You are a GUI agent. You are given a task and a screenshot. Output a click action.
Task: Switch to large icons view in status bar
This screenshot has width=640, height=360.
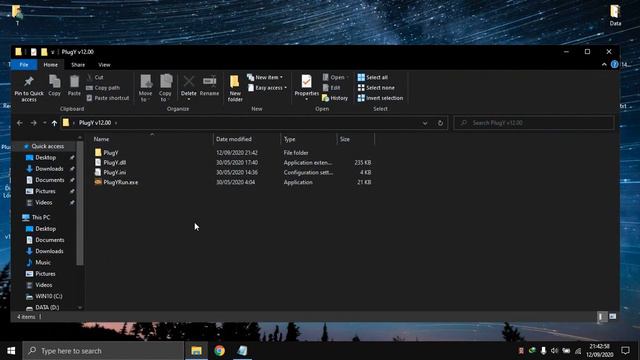(x=613, y=316)
